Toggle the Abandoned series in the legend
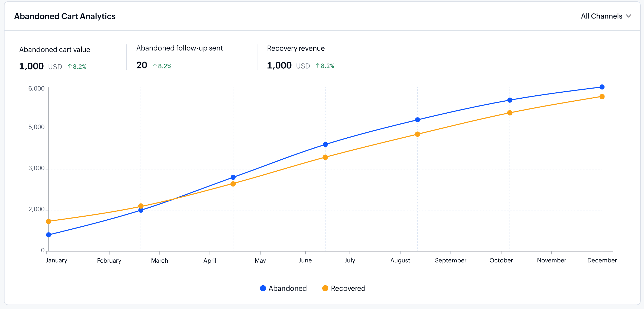Viewport: 644px width, 309px height. (x=283, y=288)
